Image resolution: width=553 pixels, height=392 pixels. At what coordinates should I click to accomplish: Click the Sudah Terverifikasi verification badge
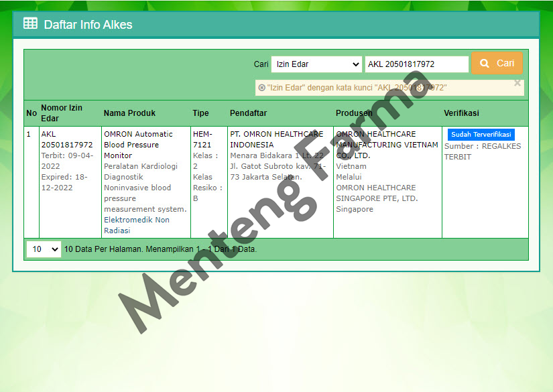[x=481, y=134]
